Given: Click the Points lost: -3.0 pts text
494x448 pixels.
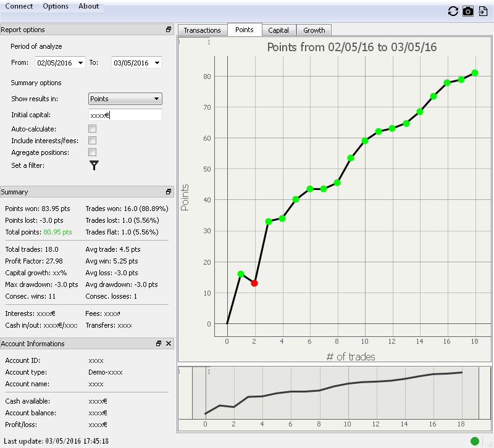Looking at the screenshot, I should tap(34, 220).
